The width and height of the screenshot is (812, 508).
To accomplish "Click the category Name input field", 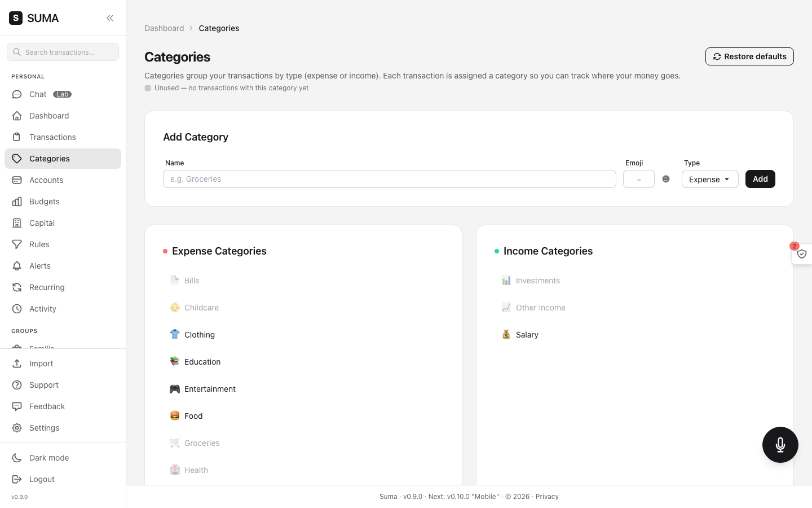I will coord(390,179).
